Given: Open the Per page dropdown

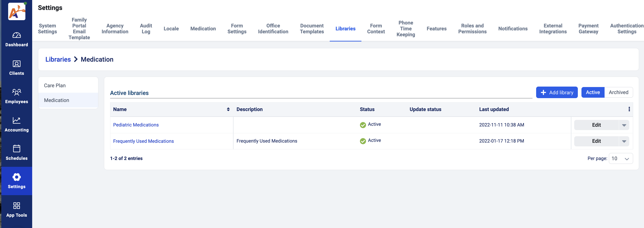Looking at the screenshot, I should [620, 159].
